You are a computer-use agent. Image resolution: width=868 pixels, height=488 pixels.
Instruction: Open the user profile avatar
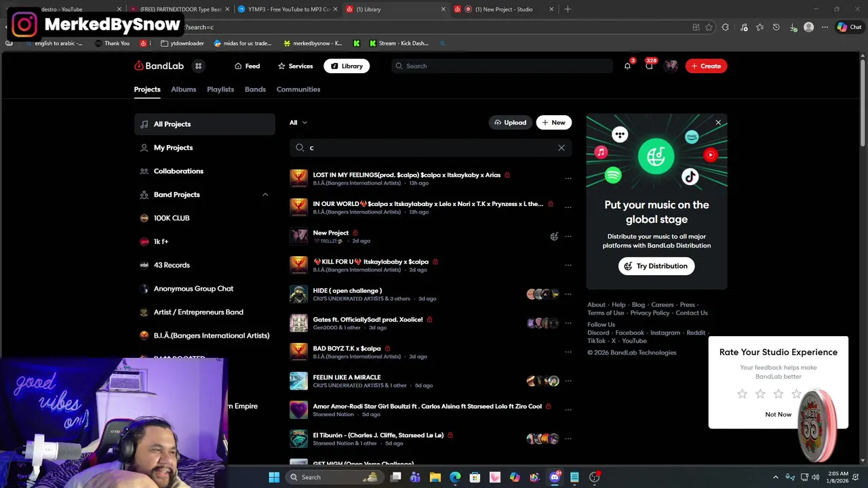(671, 66)
